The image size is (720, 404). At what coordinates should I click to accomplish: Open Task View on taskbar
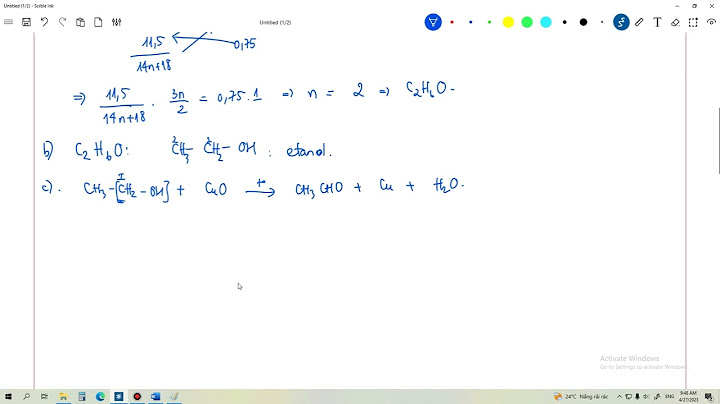pyautogui.click(x=45, y=396)
